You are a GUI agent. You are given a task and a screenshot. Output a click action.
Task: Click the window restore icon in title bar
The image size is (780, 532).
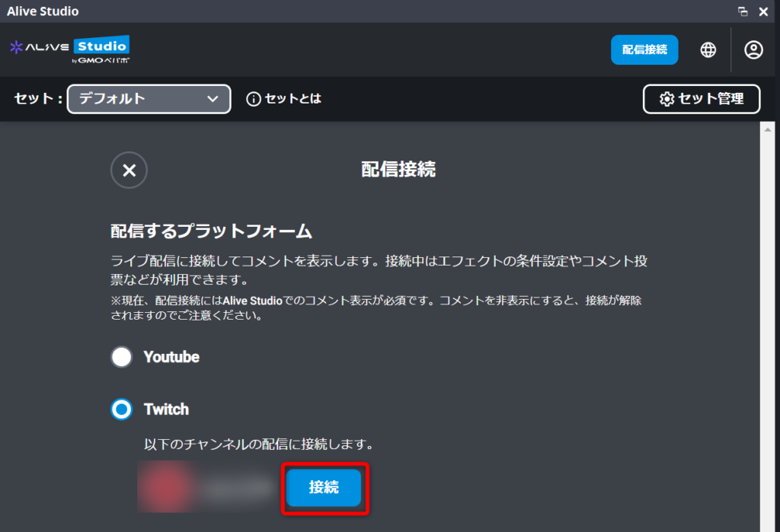tap(743, 11)
